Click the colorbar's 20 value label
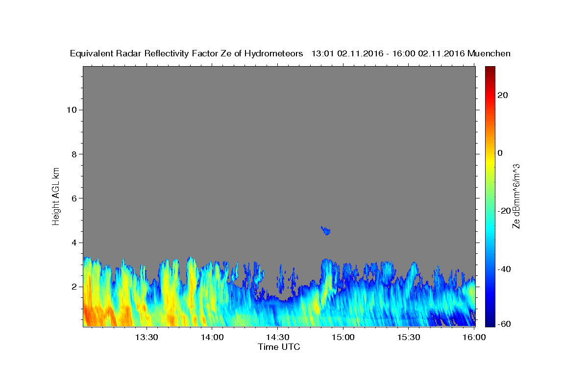Image resolution: width=588 pixels, height=392 pixels. click(502, 95)
